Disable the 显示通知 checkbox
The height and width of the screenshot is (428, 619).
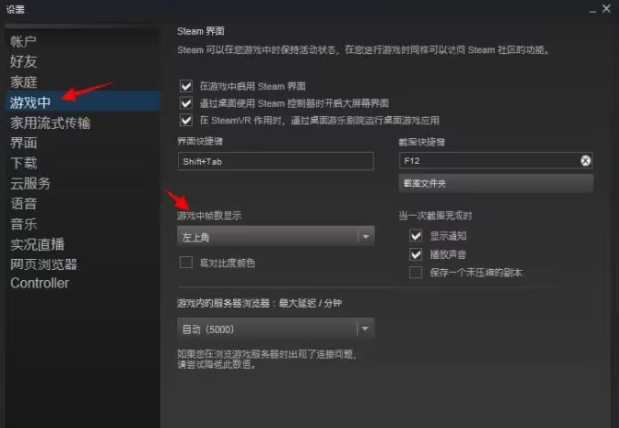415,236
